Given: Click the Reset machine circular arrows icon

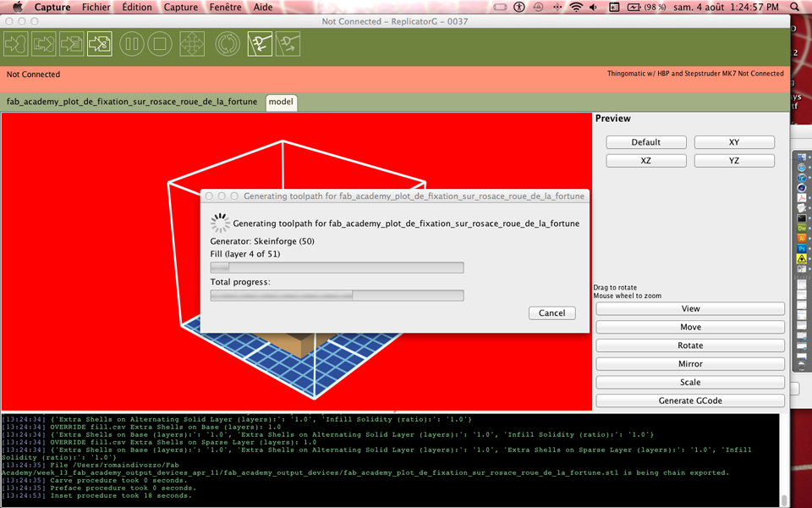Looking at the screenshot, I should pyautogui.click(x=228, y=44).
